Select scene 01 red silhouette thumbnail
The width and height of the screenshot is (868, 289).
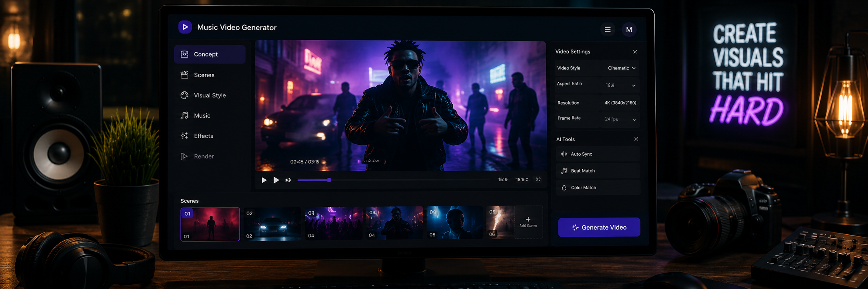point(210,224)
